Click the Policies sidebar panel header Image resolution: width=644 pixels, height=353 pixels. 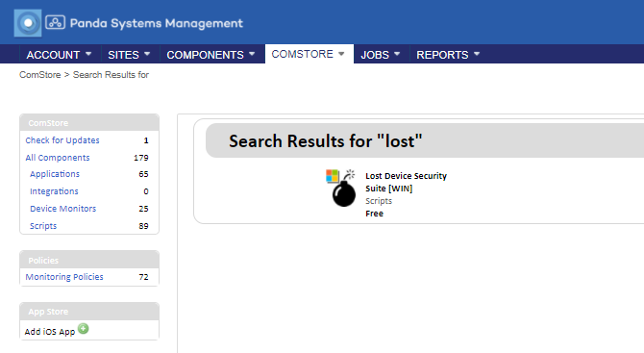(x=89, y=260)
